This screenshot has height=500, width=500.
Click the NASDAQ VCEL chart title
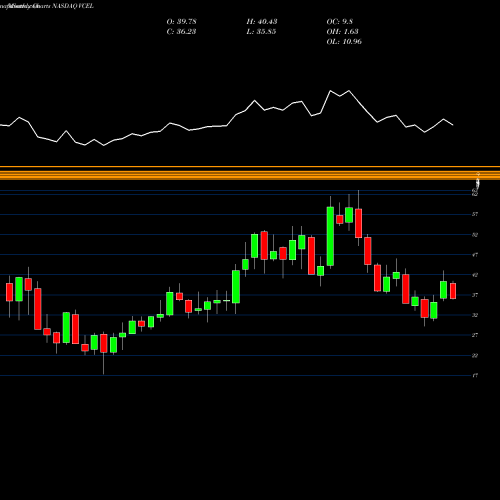tap(73, 6)
